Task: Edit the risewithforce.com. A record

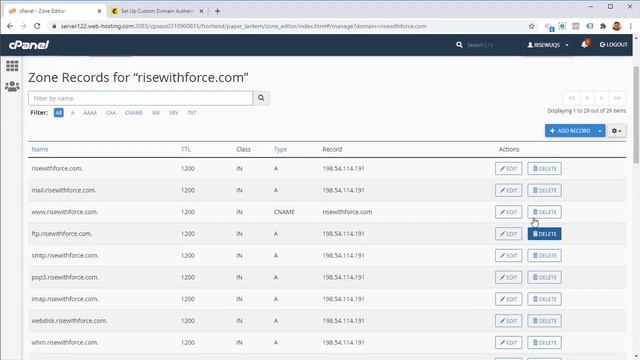Action: pyautogui.click(x=509, y=169)
